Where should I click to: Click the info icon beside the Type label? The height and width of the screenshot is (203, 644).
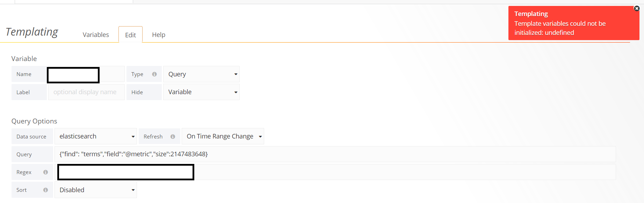pyautogui.click(x=154, y=74)
